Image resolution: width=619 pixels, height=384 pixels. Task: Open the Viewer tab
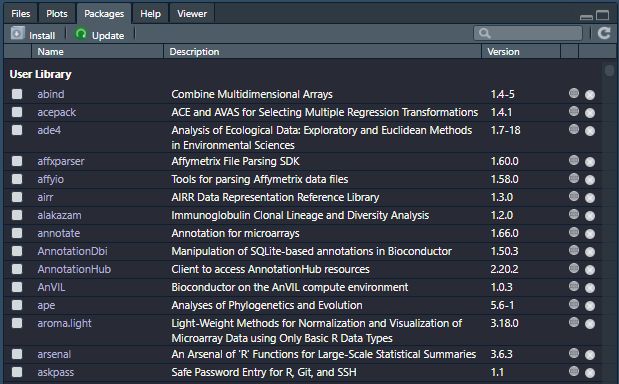pos(192,13)
